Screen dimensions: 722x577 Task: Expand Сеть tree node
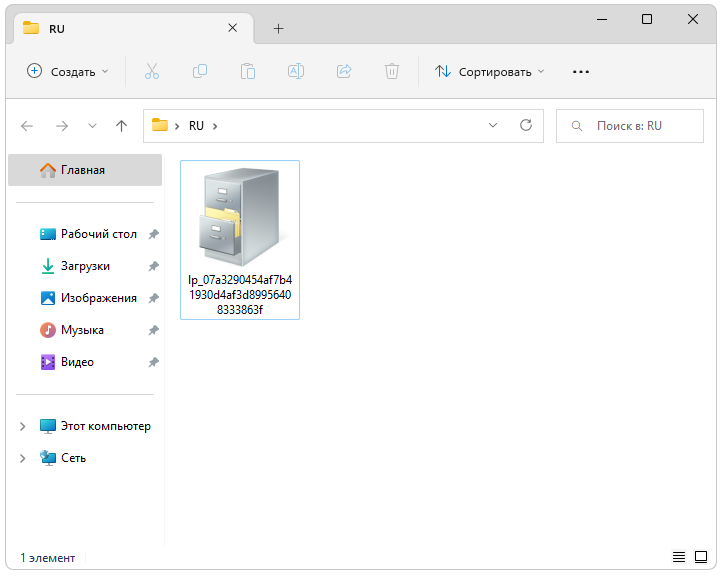tap(22, 458)
